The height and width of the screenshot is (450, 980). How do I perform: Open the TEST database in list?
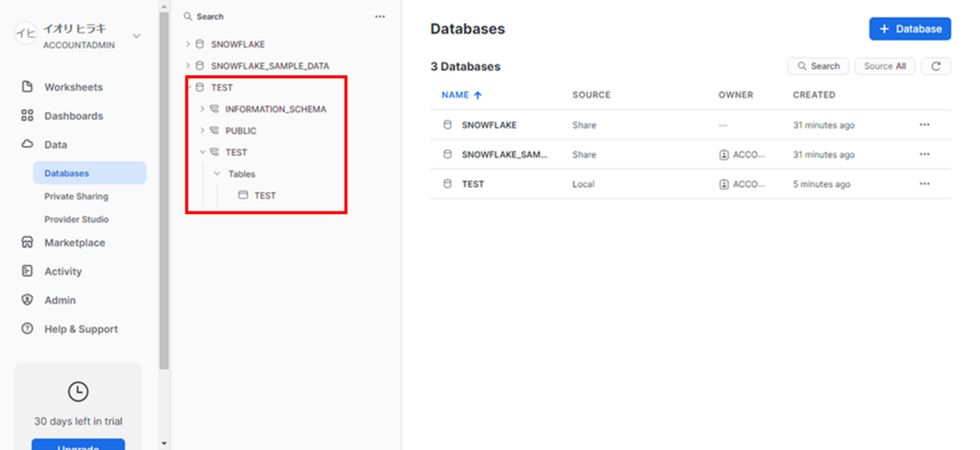click(x=473, y=184)
